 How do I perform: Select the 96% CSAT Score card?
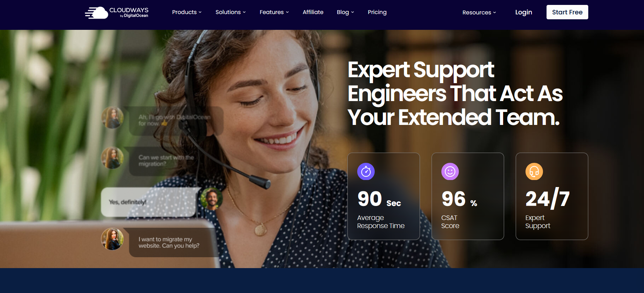click(468, 196)
